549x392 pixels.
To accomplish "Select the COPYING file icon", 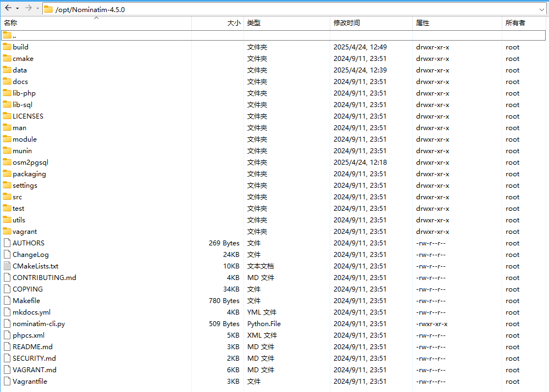I will click(x=7, y=289).
